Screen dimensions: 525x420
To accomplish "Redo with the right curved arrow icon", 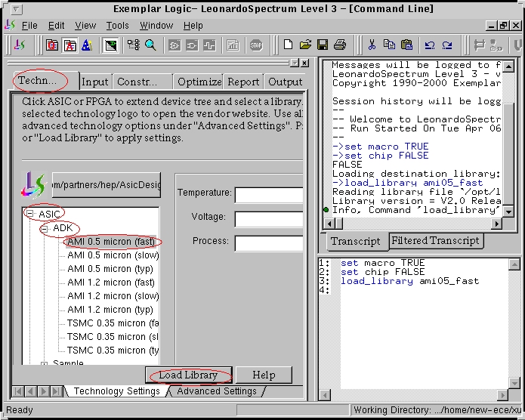I will pos(447,45).
